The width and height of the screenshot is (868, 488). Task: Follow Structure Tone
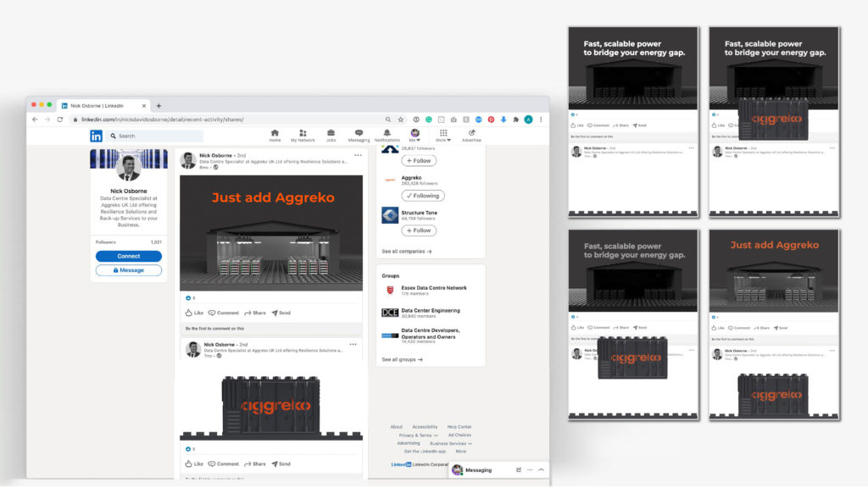(419, 230)
